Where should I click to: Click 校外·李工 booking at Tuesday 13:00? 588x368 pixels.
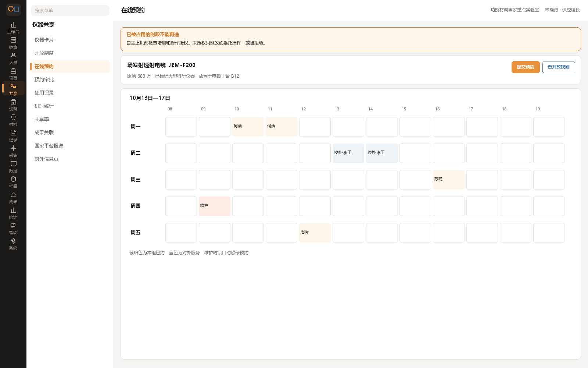click(x=348, y=153)
